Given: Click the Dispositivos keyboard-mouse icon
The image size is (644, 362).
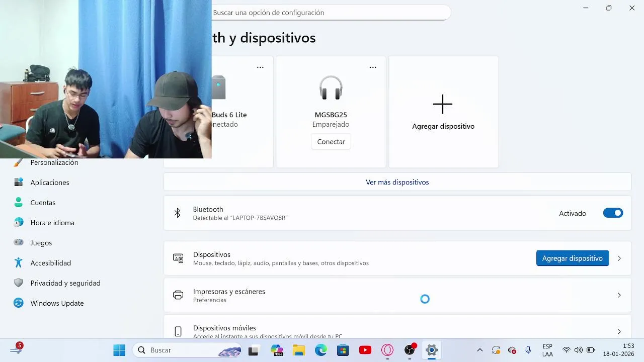Looking at the screenshot, I should point(178,258).
